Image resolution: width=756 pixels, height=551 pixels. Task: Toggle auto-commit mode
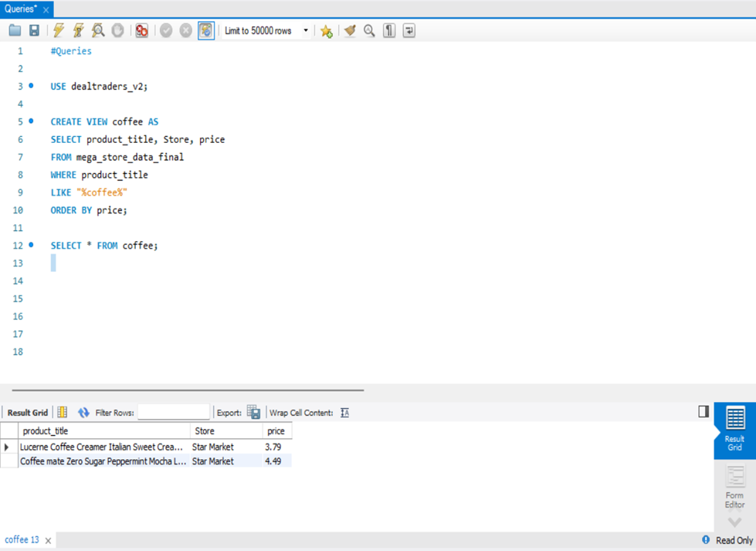coord(206,30)
